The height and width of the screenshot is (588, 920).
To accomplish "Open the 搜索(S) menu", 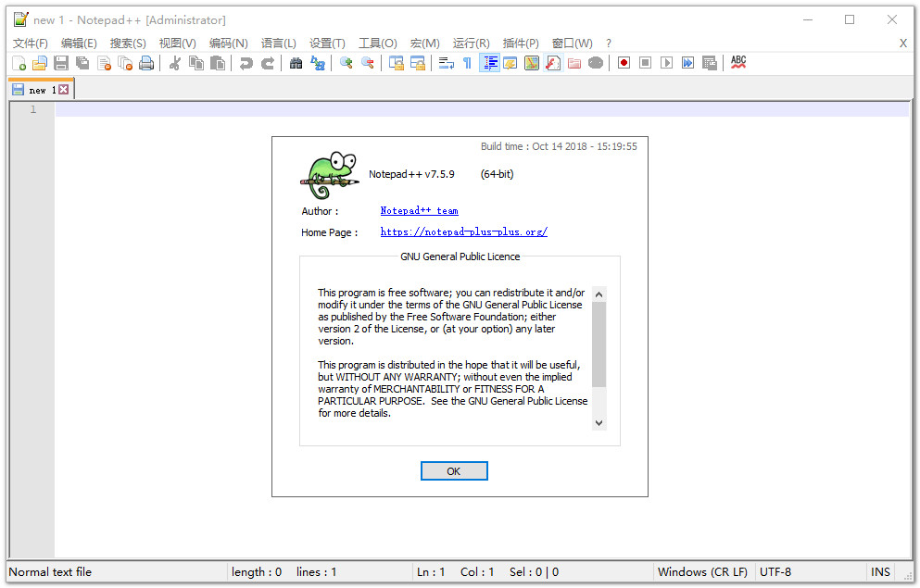I will pos(128,44).
